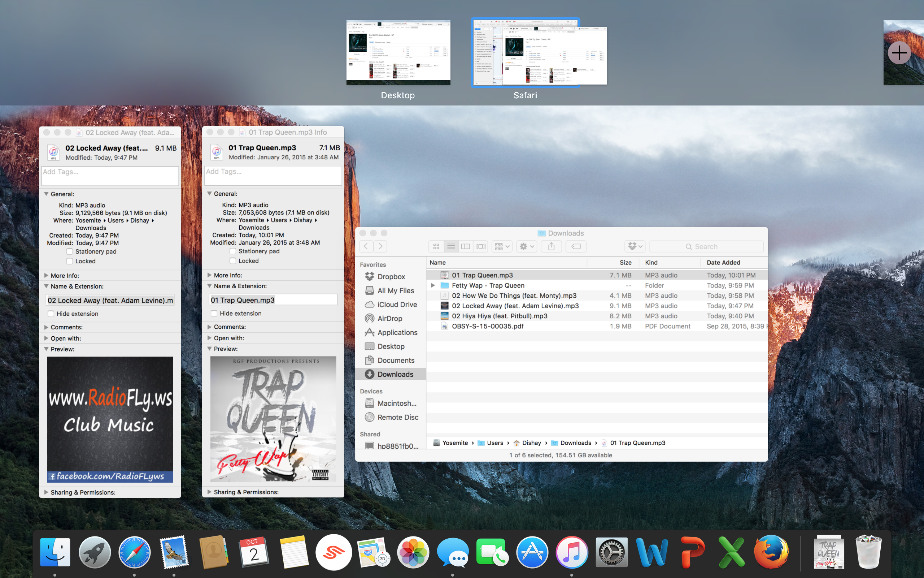This screenshot has height=578, width=924.
Task: Expand More Info in Locked Away info
Action: point(46,276)
